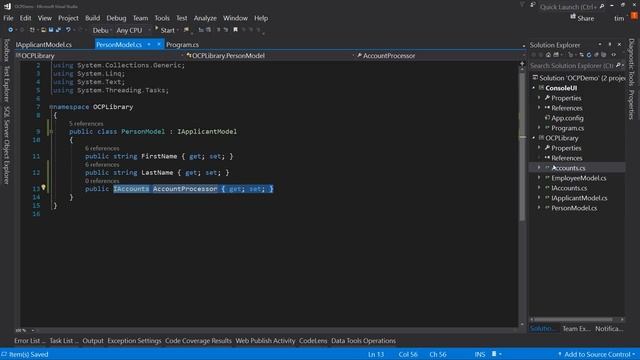Click the Navigate Backward toolbar icon
640x360 pixels.
[x=10, y=30]
